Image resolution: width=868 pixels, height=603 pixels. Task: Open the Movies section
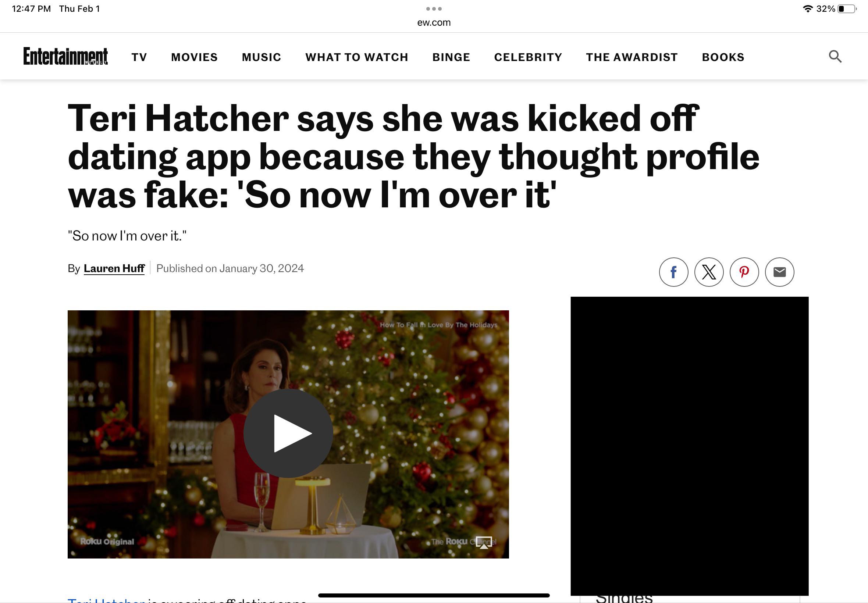point(194,57)
